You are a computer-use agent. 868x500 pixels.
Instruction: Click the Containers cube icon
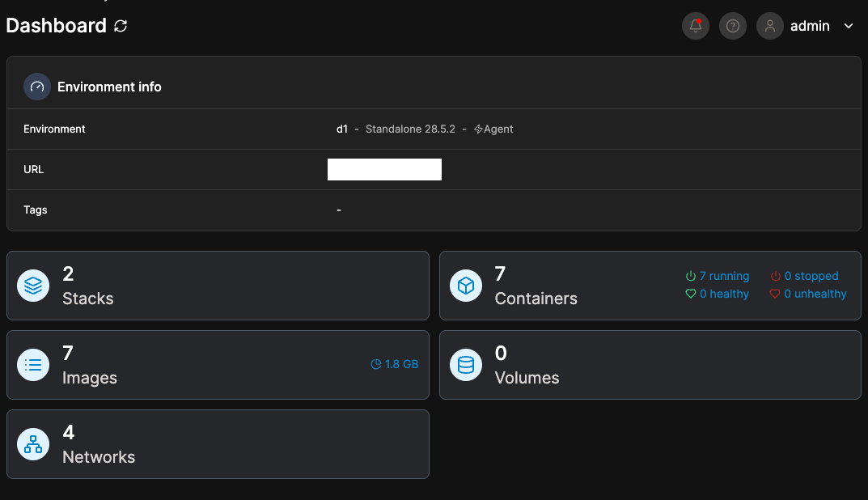466,286
